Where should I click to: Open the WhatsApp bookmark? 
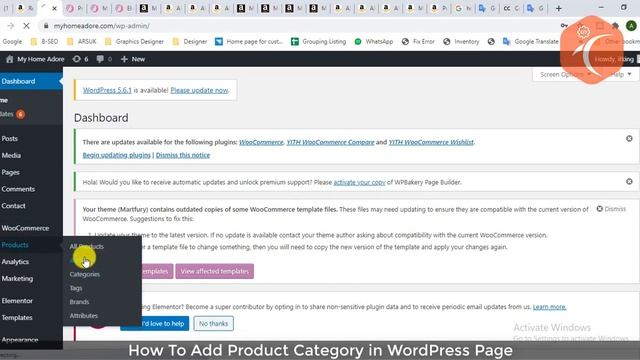click(374, 42)
